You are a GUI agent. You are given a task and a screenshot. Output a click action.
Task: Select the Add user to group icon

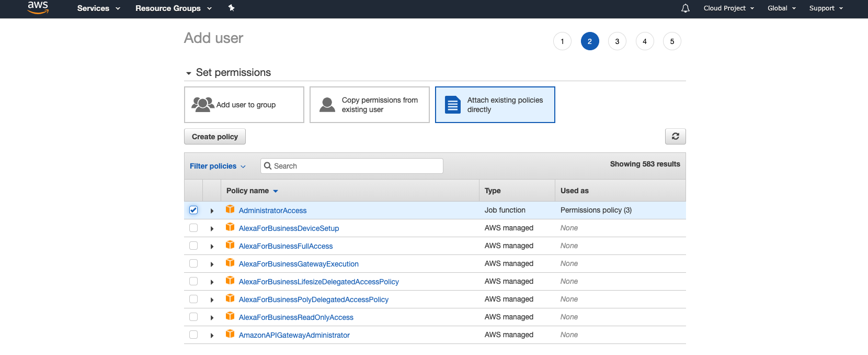[202, 105]
